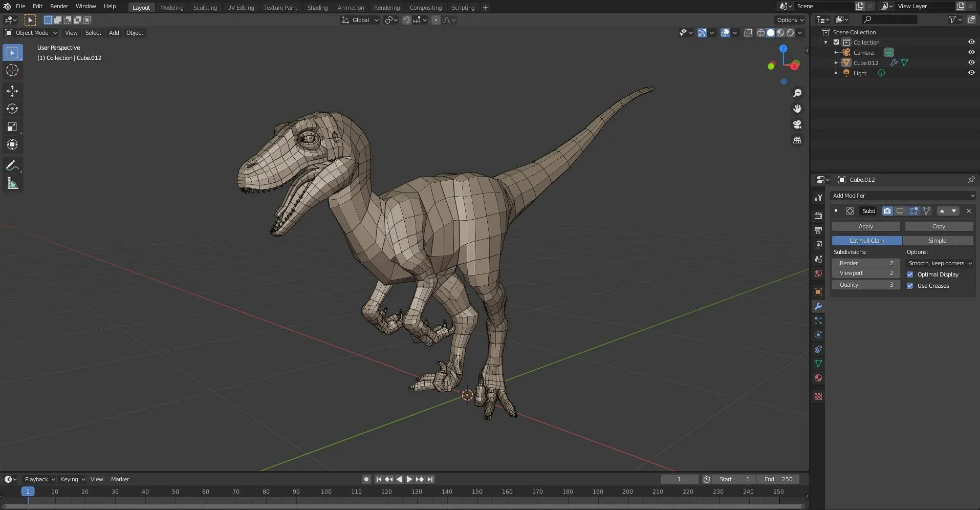Click the Apply modifier button
The image size is (980, 510).
pyautogui.click(x=865, y=226)
